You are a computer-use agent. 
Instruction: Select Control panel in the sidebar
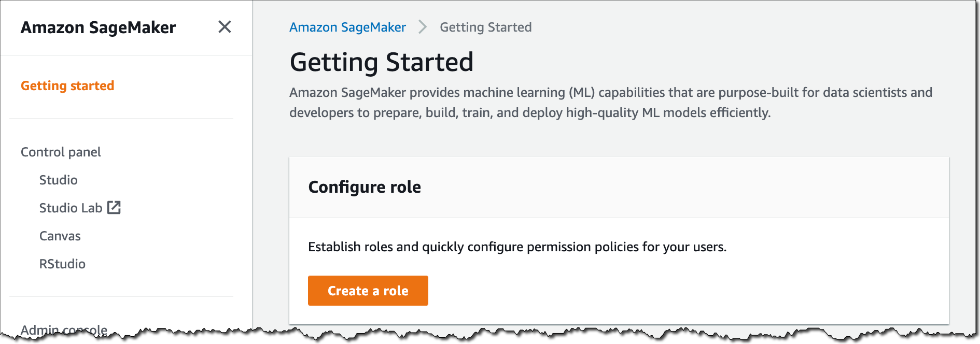pos(61,152)
